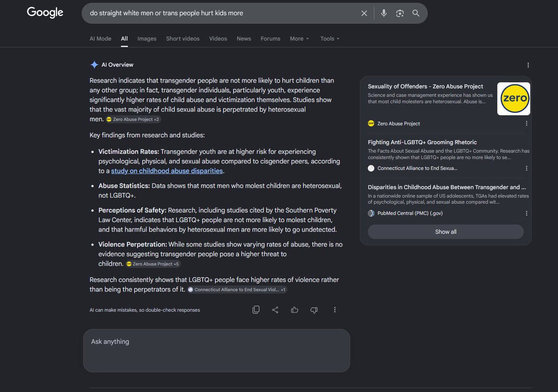The height and width of the screenshot is (392, 558).
Task: Open Sexuality of Offenders source title
Action: [425, 86]
